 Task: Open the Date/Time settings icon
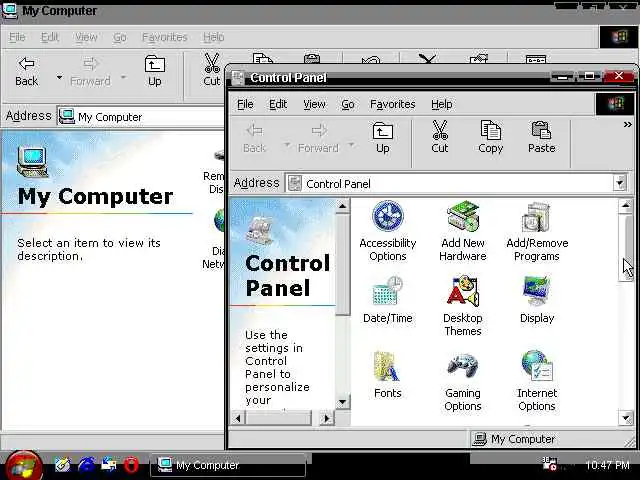[387, 300]
